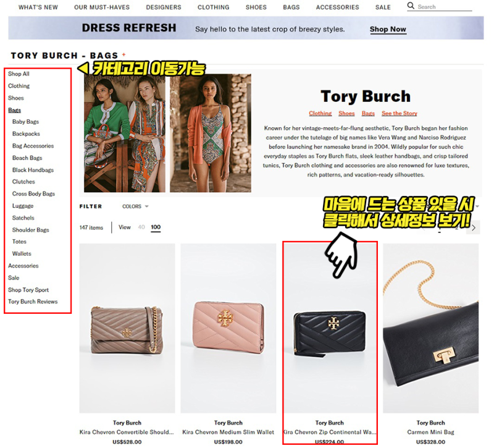Open the Kira Chevron Convertible Shoulder bag

tap(127, 328)
